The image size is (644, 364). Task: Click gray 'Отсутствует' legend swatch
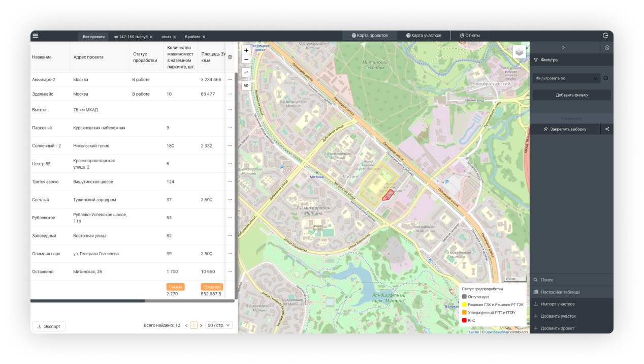pyautogui.click(x=464, y=296)
